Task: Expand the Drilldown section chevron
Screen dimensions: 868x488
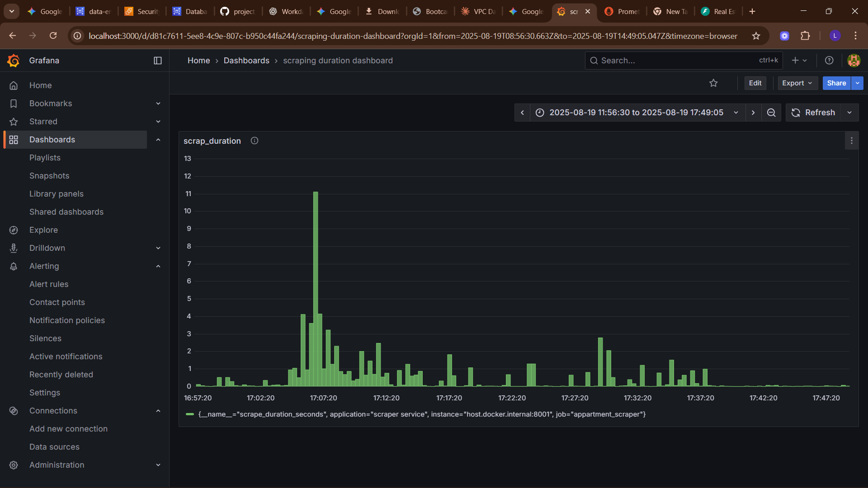Action: [158, 248]
